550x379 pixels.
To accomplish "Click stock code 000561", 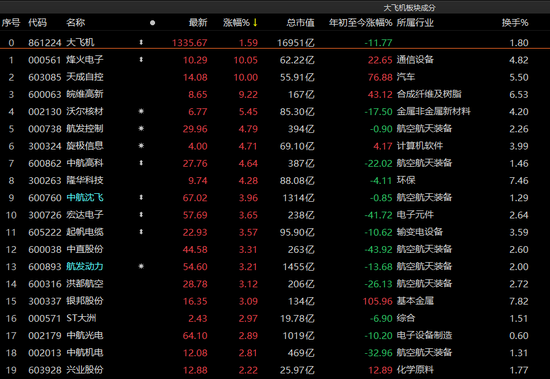I will (45, 60).
